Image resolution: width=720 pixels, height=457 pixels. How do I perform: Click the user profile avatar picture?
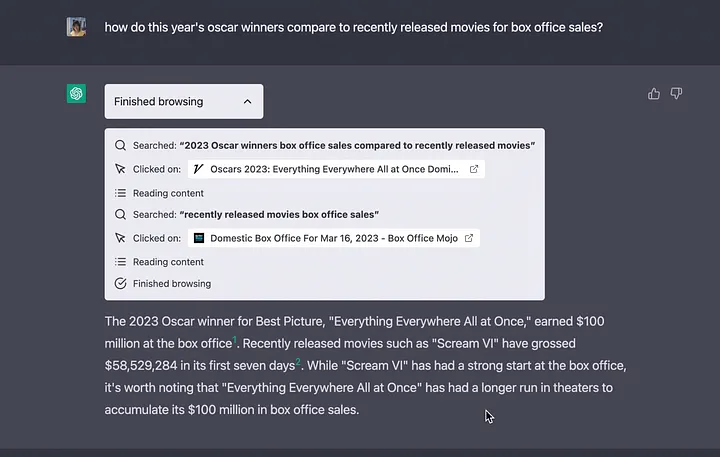(x=77, y=27)
